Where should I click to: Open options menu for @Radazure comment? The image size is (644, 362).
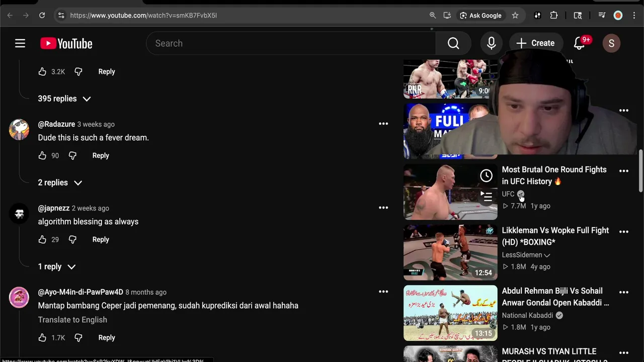pos(383,124)
